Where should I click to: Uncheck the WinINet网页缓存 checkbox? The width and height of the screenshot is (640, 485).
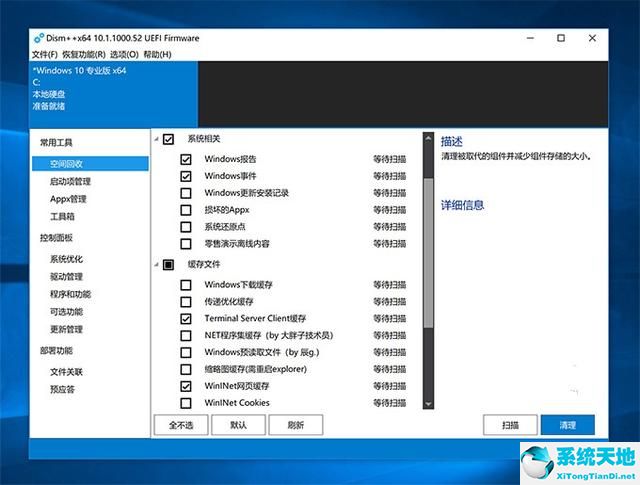click(186, 386)
